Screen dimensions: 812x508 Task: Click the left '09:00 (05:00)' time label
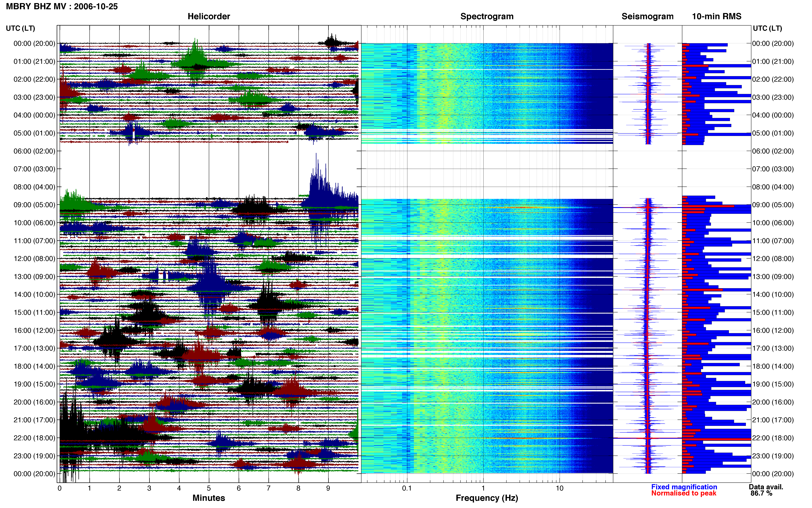click(x=34, y=205)
